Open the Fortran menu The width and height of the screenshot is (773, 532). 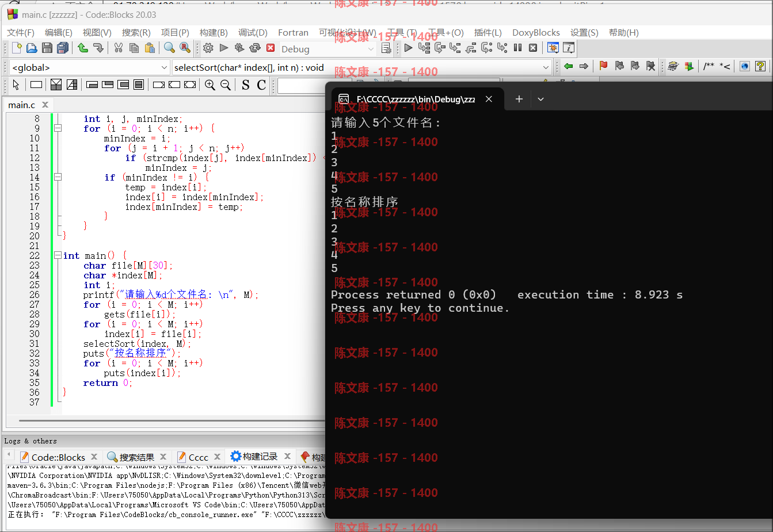point(293,33)
